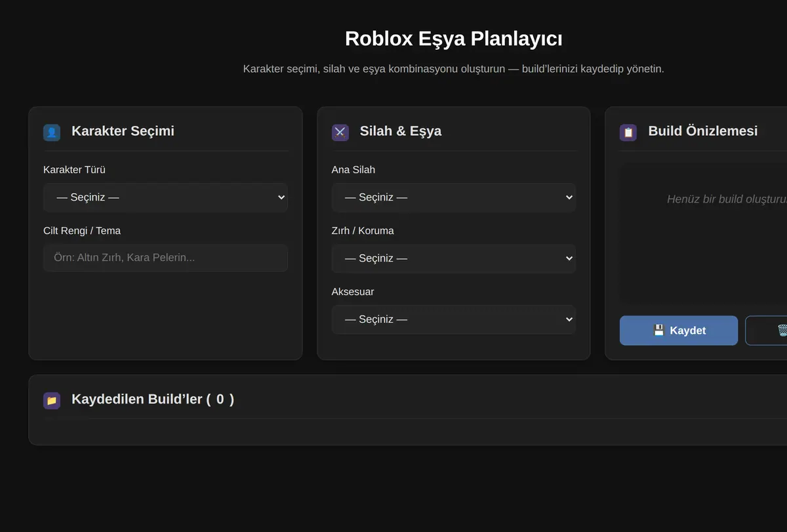Click the subtitle starting 'Karakter seçimi, silah ve eşya'
787x532 pixels.
(x=454, y=69)
